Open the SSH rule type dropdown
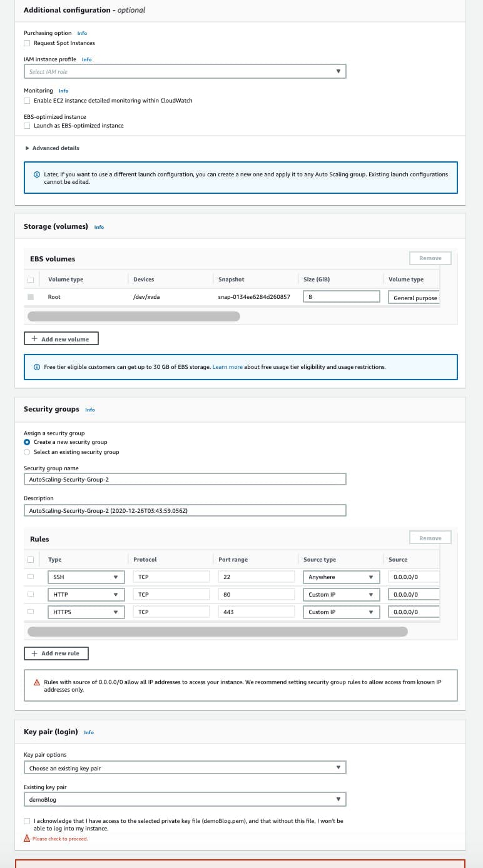Image resolution: width=483 pixels, height=868 pixels. tap(86, 577)
